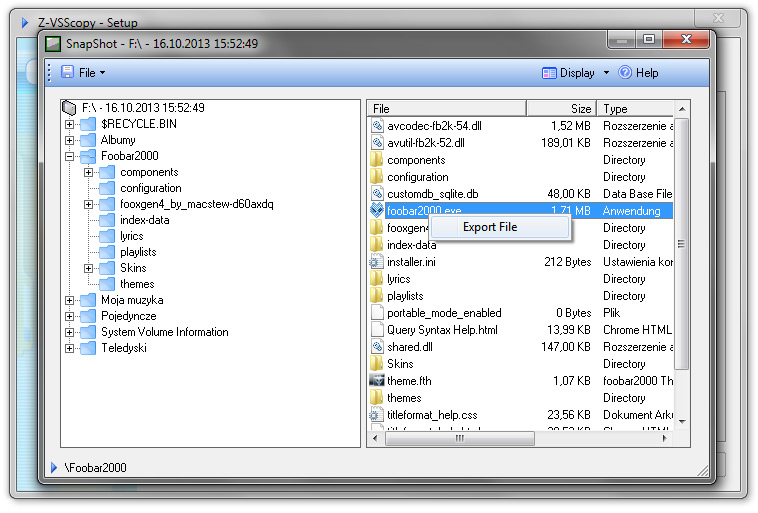The image size is (758, 513).
Task: Click the playlists folder icon in list
Action: [376, 296]
